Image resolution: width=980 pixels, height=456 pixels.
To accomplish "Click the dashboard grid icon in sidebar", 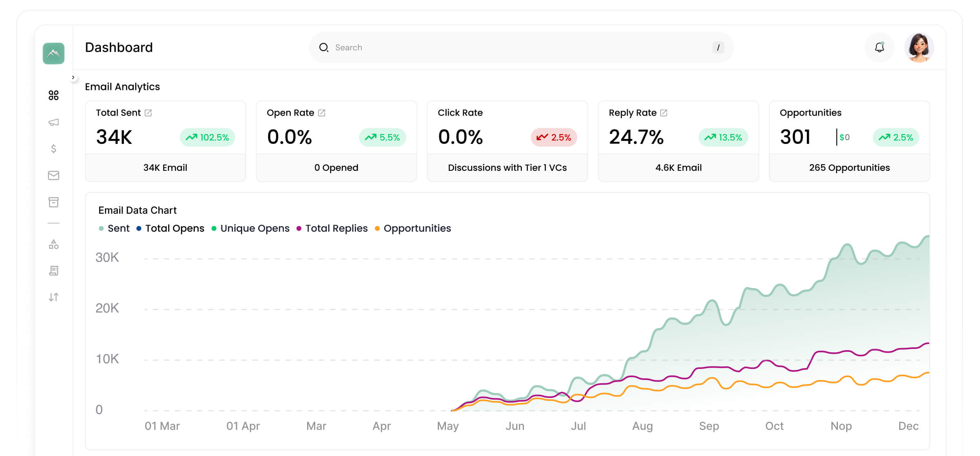I will (x=53, y=95).
